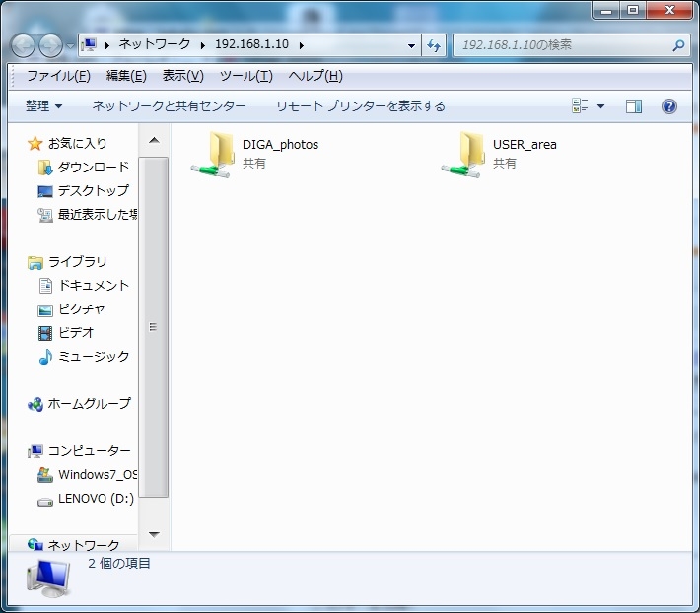Open ミュージック library

pos(94,356)
